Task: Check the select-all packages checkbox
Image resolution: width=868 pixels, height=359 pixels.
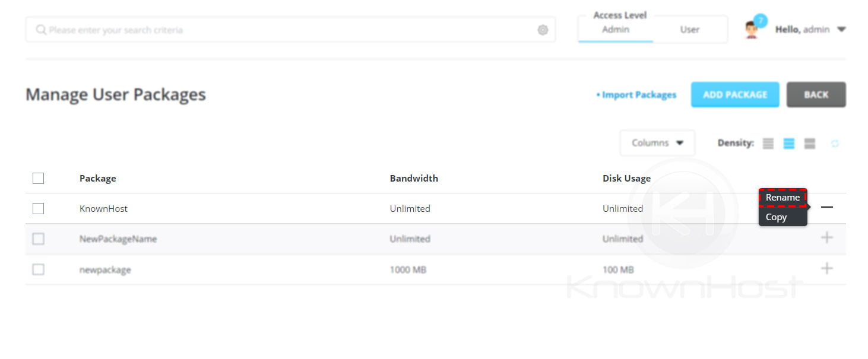Action: (38, 178)
